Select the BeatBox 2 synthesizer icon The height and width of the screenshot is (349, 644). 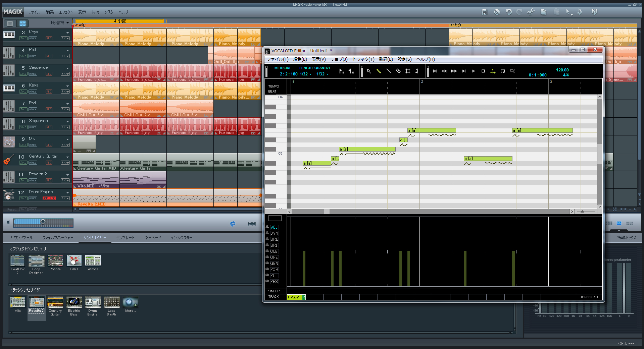point(17,261)
